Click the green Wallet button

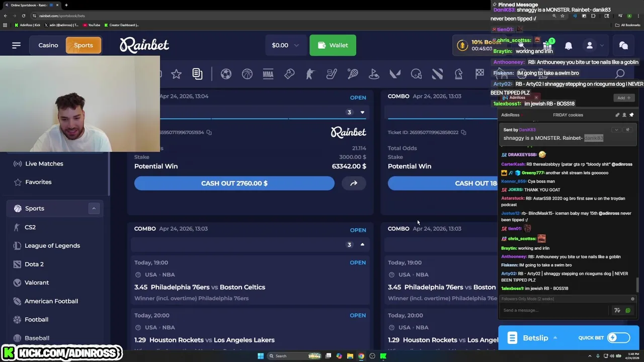(333, 45)
